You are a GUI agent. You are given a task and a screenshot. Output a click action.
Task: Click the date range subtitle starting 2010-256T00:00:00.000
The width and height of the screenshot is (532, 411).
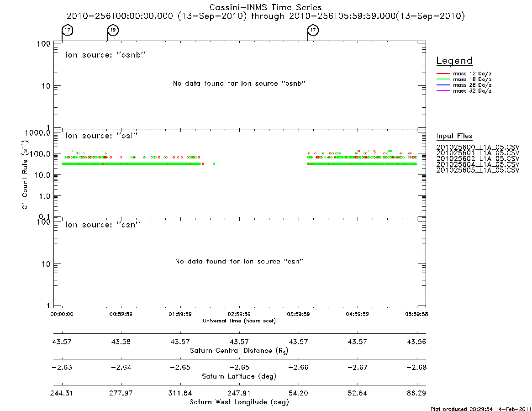(266, 16)
